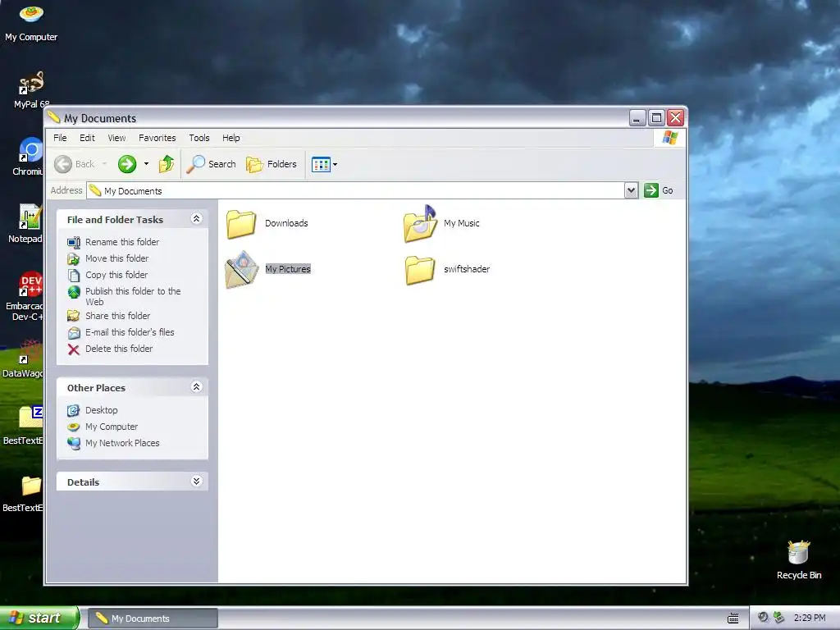Click Copy this folder

[116, 275]
